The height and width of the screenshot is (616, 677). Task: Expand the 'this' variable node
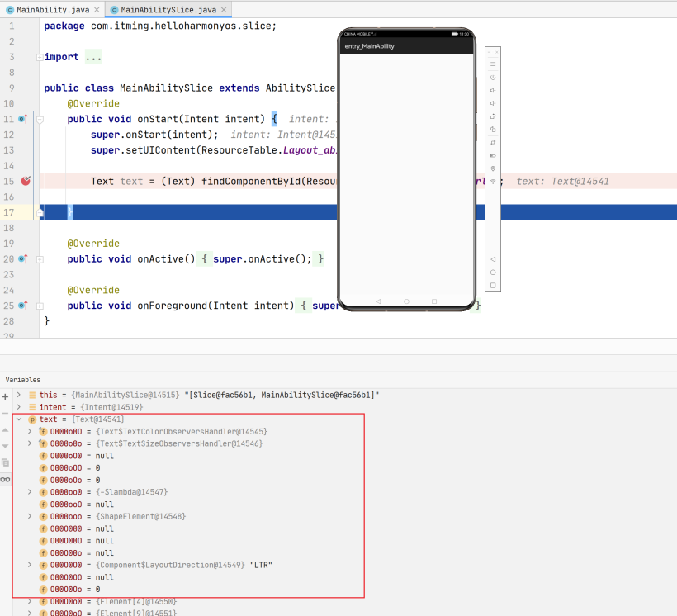point(18,395)
